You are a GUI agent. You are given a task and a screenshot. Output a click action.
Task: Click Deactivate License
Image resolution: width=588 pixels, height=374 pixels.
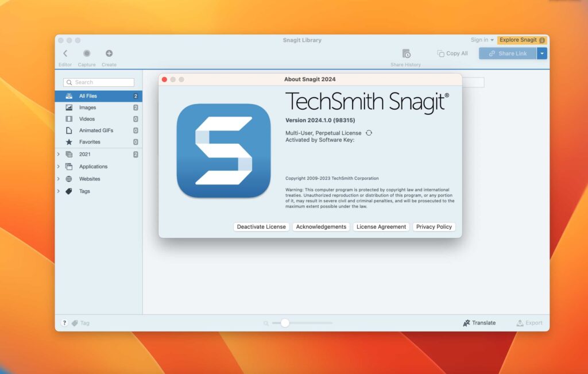point(261,226)
